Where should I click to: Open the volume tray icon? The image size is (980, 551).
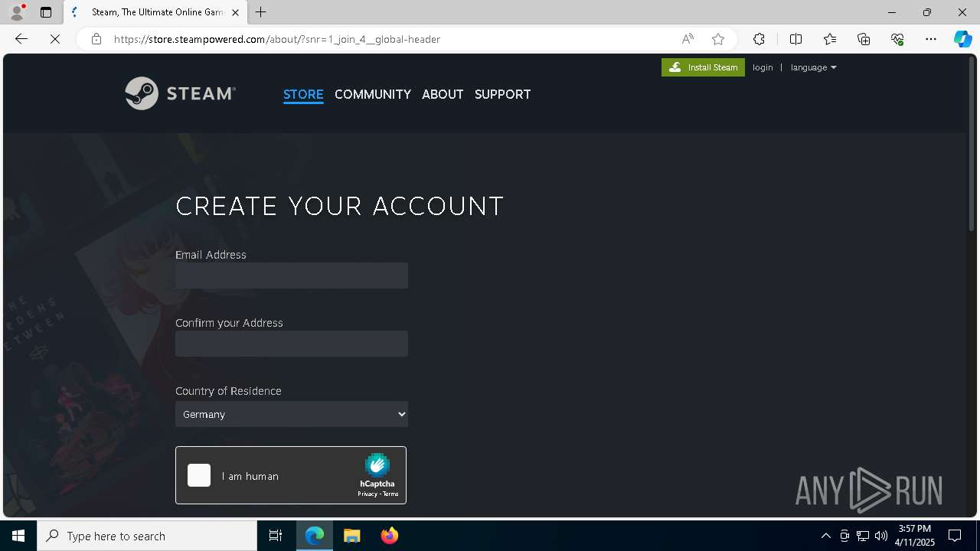click(881, 536)
